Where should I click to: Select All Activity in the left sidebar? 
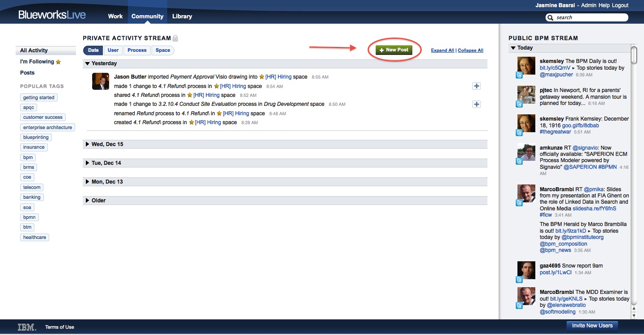coord(46,50)
